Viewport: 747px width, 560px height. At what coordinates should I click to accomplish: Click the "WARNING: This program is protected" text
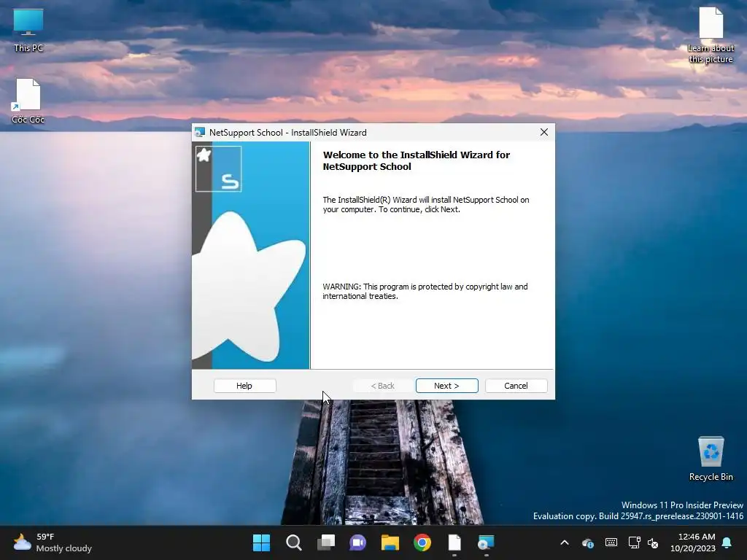coord(425,292)
